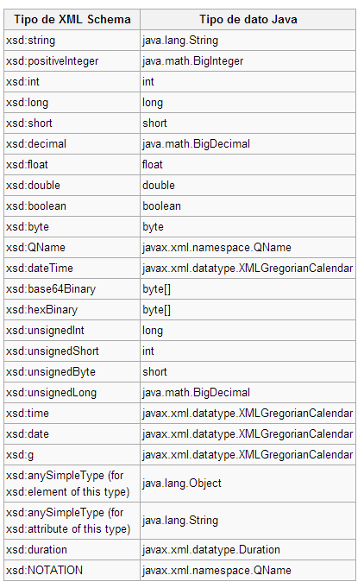Select the xsd:time cell
The height and width of the screenshot is (588, 364).
72,413
